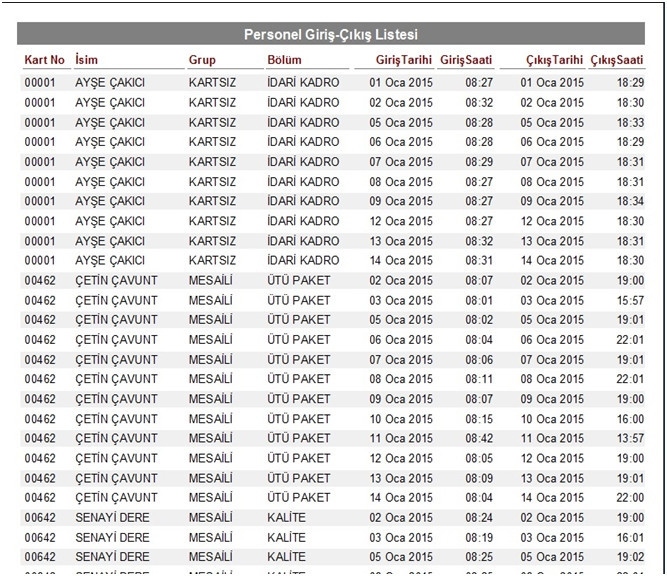Select the 18:34 exit time cell
The width and height of the screenshot is (667, 576).
pyautogui.click(x=630, y=201)
